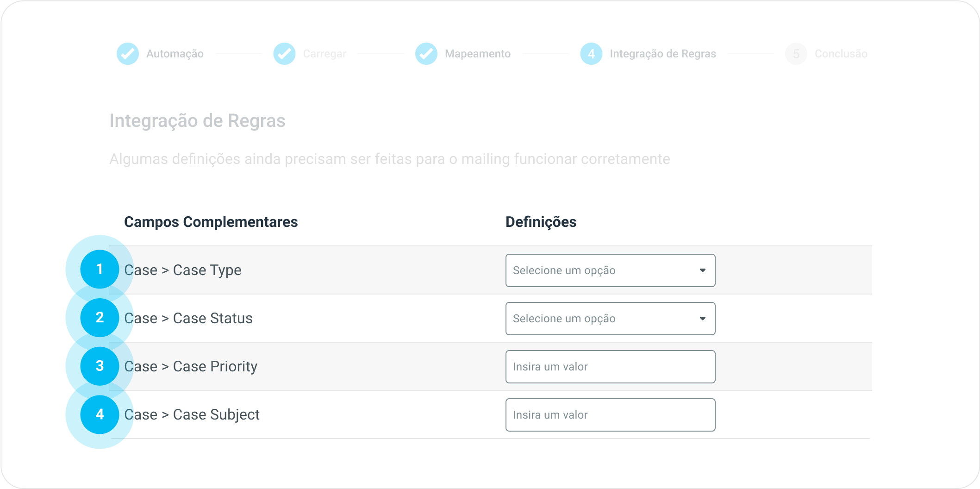Click the step 4 circle icon
980x489 pixels.
coord(591,54)
